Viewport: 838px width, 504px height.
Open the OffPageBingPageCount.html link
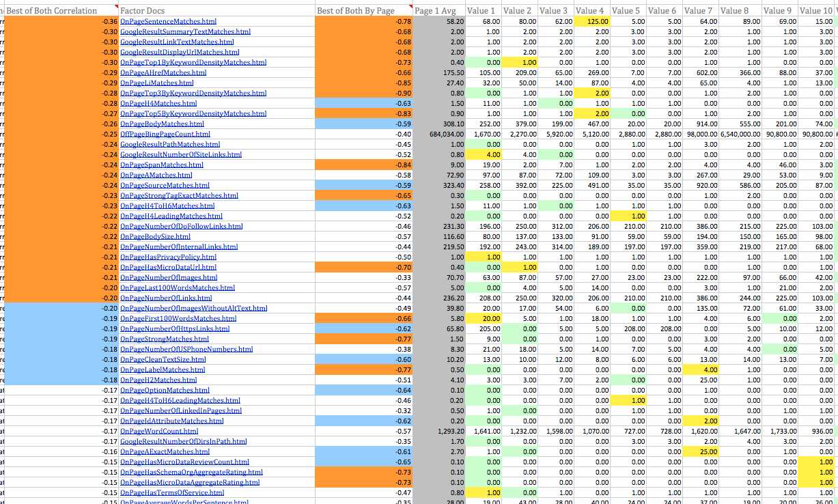click(x=165, y=135)
